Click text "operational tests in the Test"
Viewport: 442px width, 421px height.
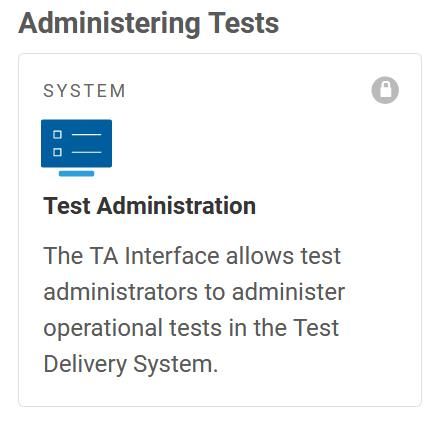191,328
